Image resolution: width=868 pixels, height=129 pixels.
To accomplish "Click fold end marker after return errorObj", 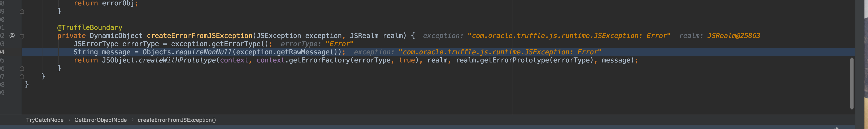I will click(x=22, y=11).
